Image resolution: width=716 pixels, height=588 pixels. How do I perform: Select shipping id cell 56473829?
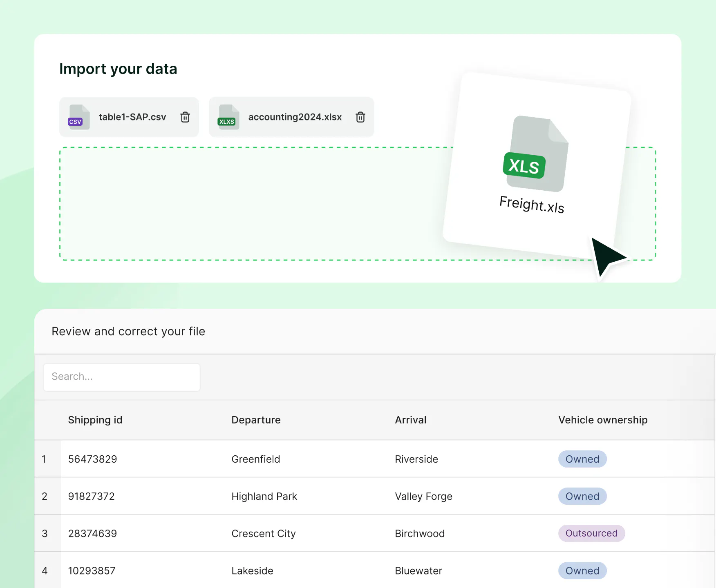(92, 459)
